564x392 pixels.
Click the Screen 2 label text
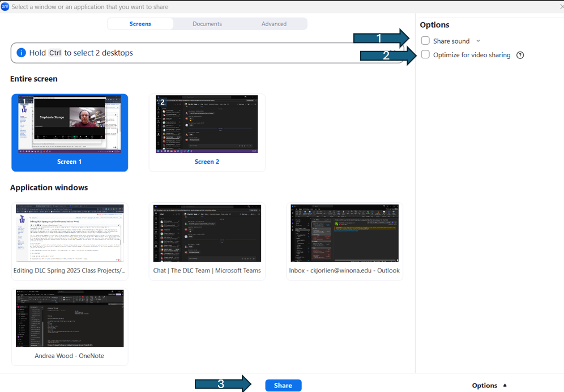(x=207, y=162)
